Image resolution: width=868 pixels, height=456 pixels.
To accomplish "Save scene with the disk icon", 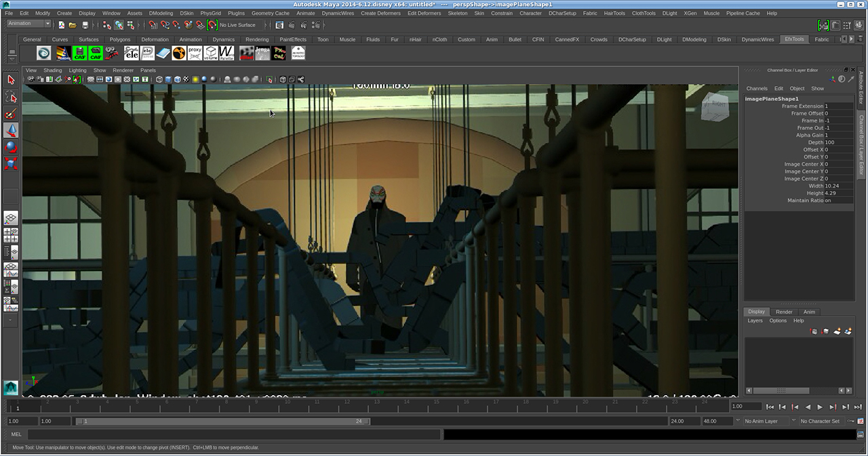I will click(85, 25).
